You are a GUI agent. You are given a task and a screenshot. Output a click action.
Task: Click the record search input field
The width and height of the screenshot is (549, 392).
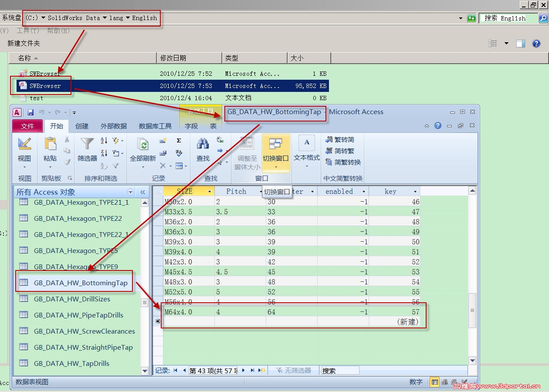click(340, 371)
